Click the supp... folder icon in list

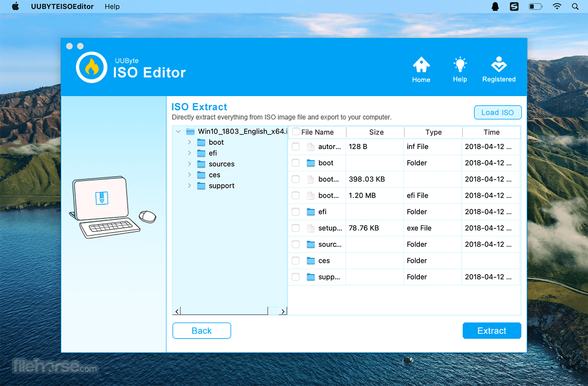coord(311,277)
